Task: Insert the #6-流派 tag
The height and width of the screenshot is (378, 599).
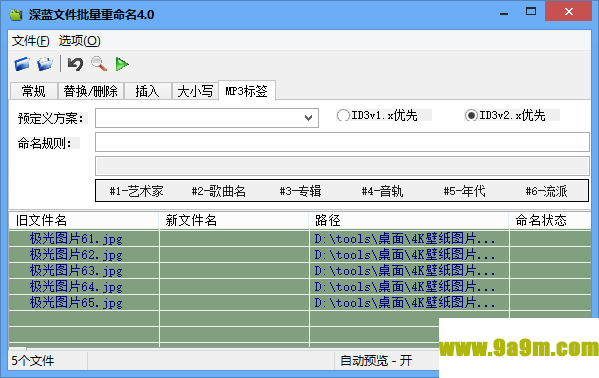Action: [x=547, y=191]
